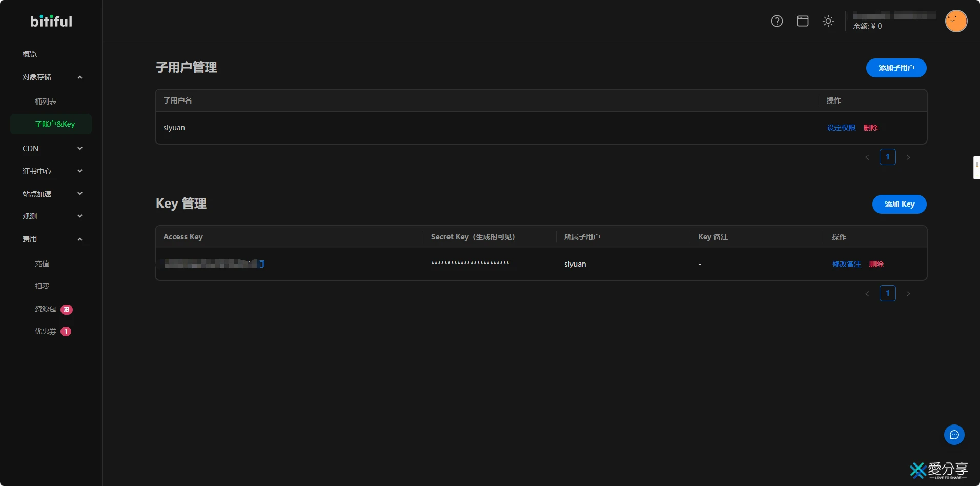Toggle light theme with sun icon

[828, 21]
